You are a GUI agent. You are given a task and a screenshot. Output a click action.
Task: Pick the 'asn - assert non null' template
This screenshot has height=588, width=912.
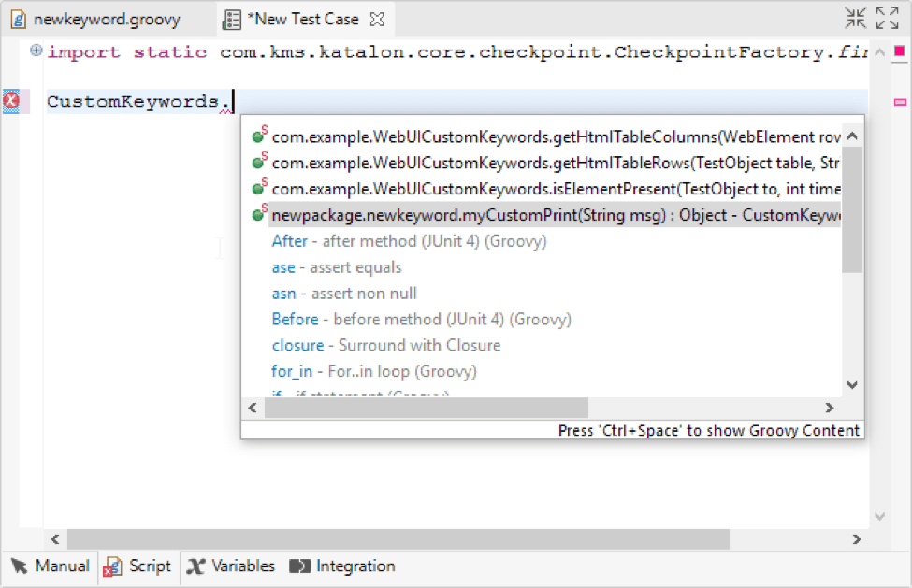click(x=343, y=294)
